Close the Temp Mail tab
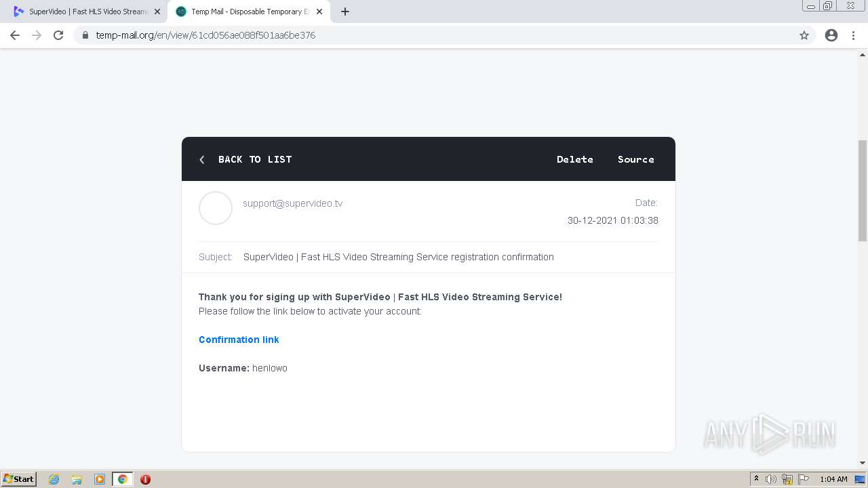The width and height of the screenshot is (868, 488). click(319, 12)
